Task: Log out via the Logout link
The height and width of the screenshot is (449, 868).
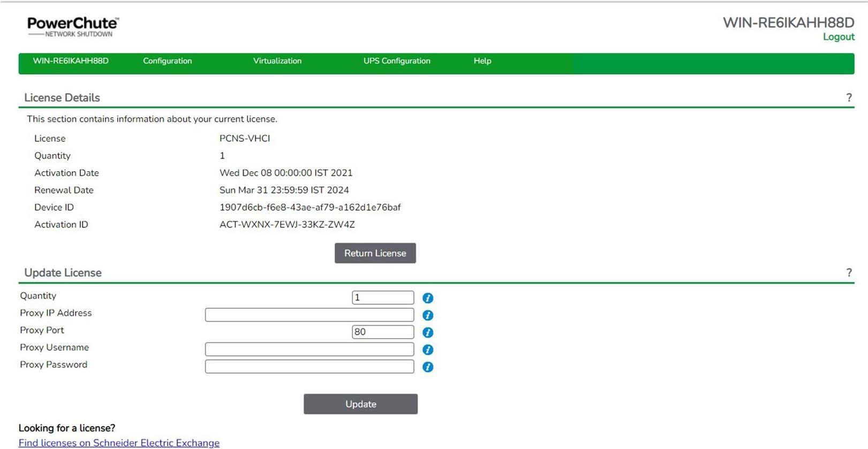Action: (x=839, y=37)
